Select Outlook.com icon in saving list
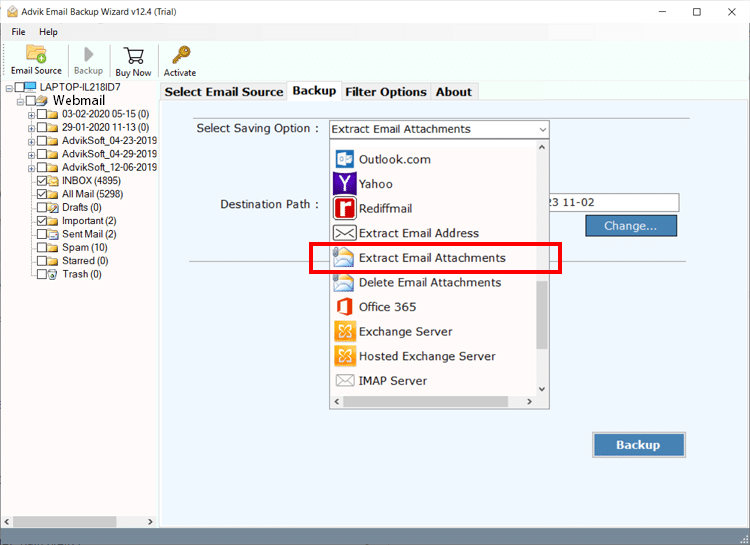The height and width of the screenshot is (545, 750). click(344, 159)
